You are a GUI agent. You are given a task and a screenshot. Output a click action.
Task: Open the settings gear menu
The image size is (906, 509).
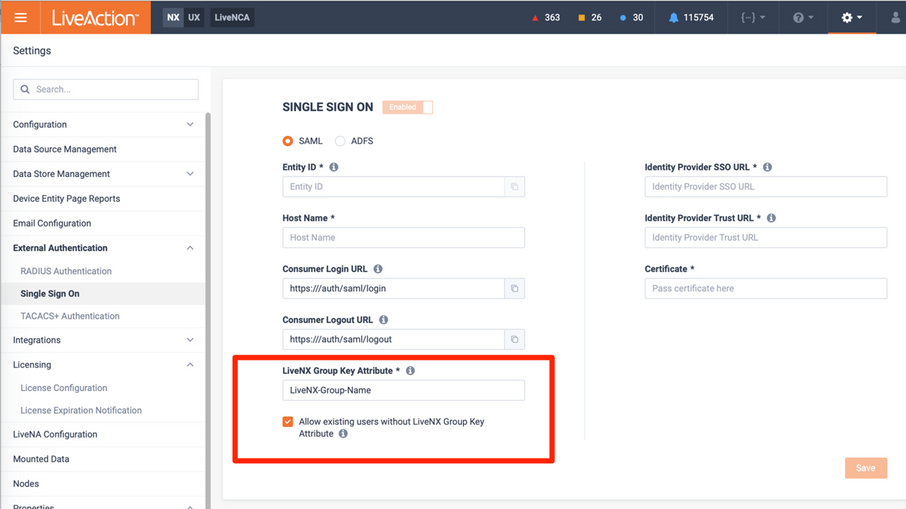coord(852,17)
